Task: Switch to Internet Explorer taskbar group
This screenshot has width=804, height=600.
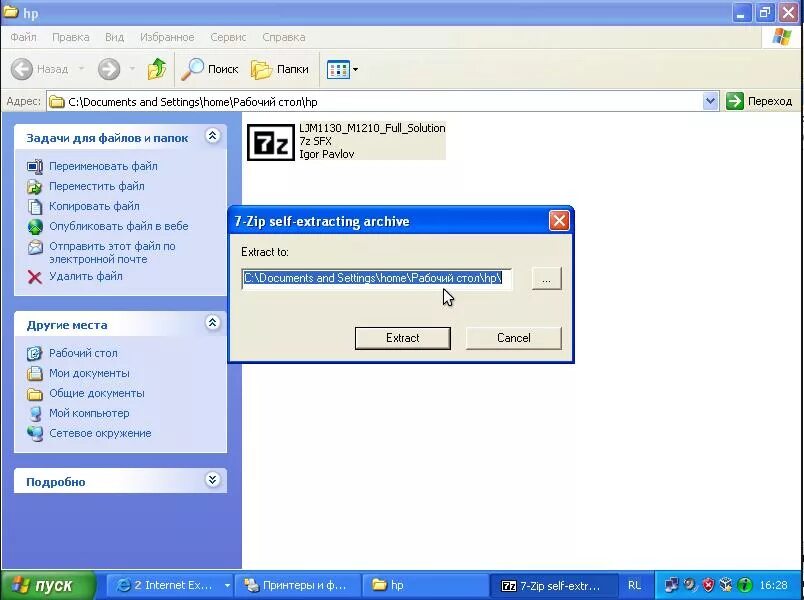Action: point(169,585)
